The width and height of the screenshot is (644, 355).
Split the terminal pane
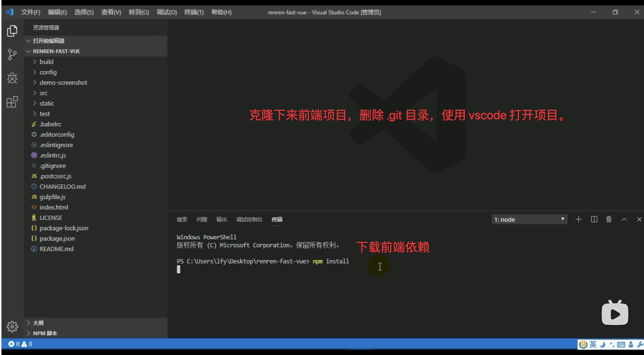(594, 219)
